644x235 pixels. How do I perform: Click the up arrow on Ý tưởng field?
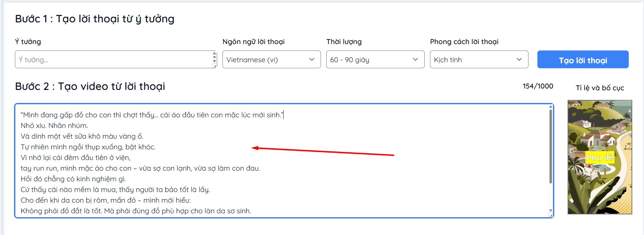[214, 54]
